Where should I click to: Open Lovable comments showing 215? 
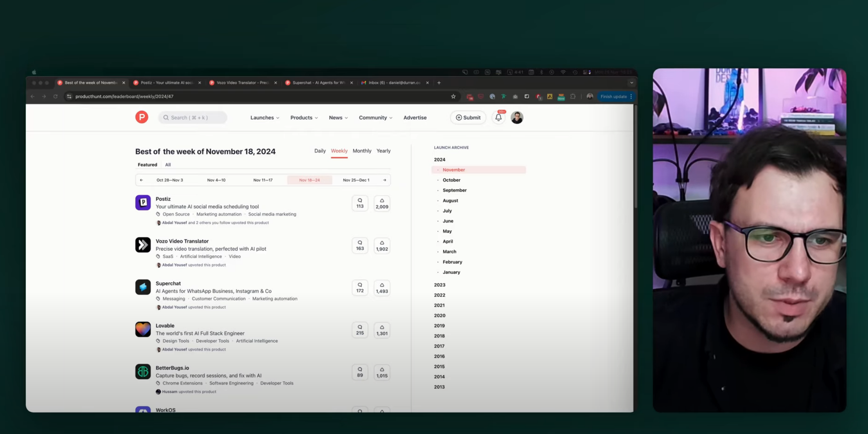coord(360,330)
